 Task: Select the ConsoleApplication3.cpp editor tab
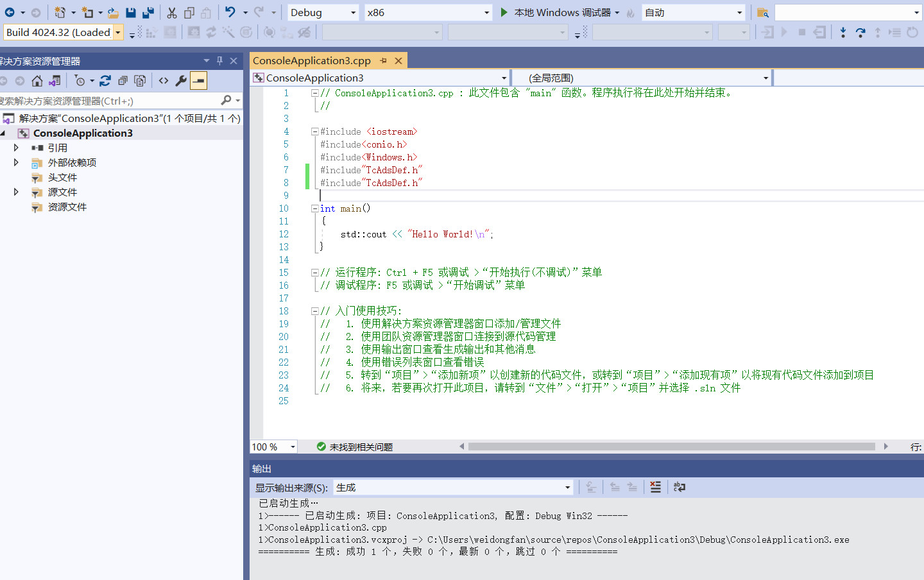(x=312, y=61)
